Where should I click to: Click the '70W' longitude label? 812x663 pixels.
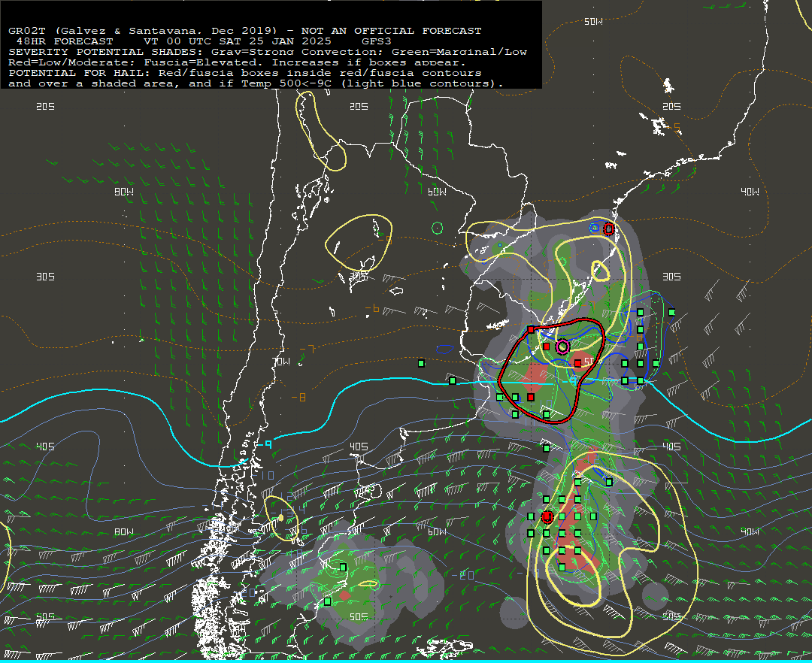(x=281, y=362)
